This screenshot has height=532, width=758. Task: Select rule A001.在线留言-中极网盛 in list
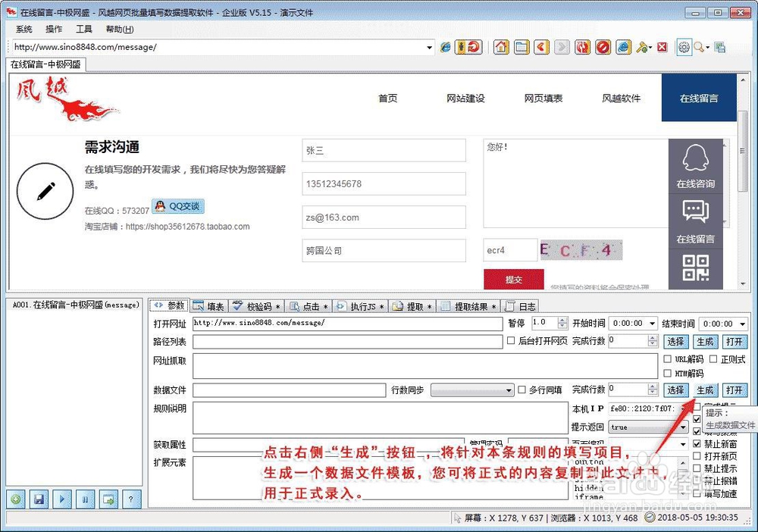pos(75,305)
